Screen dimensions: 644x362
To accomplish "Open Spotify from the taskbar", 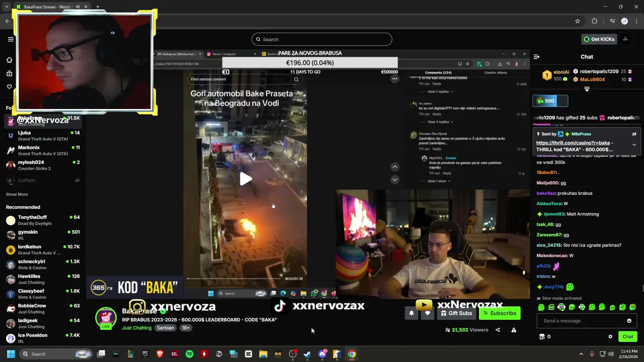I will 189,354.
